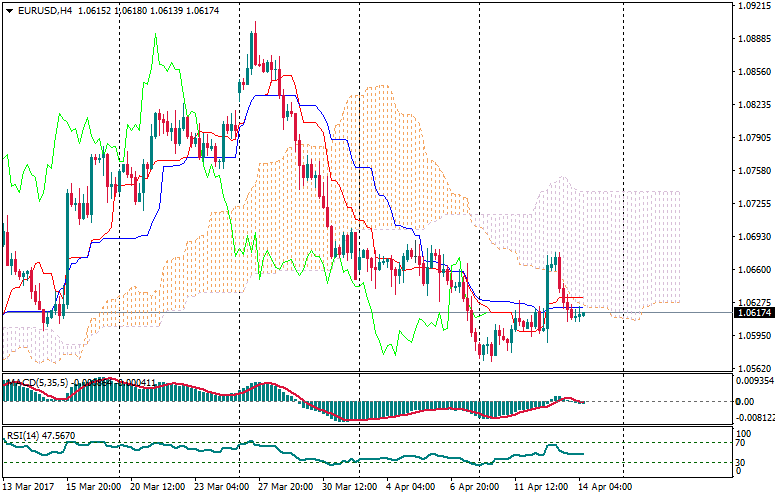This screenshot has width=775, height=498.
Task: Click the 1.09215 top price scale label
Action: tap(752, 6)
